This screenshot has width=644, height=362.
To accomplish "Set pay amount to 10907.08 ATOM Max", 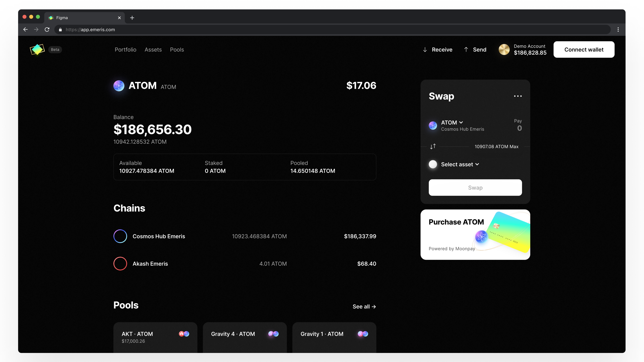I will coord(496,146).
